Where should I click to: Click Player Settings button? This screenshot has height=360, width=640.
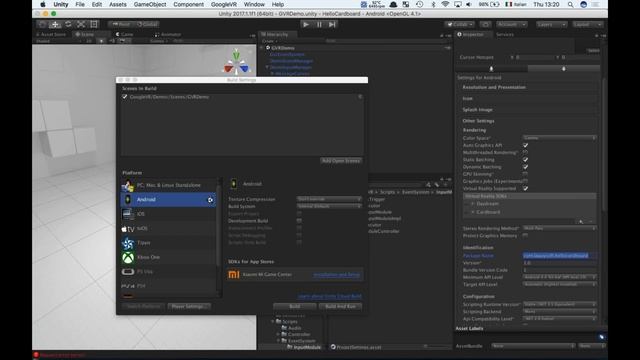pos(189,307)
